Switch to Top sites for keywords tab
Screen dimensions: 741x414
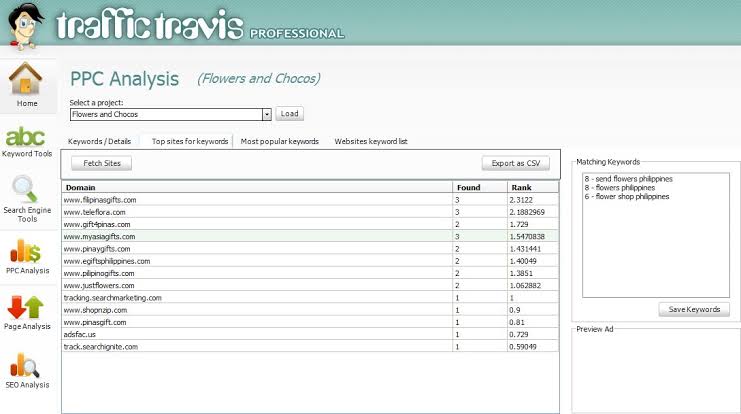coord(190,141)
